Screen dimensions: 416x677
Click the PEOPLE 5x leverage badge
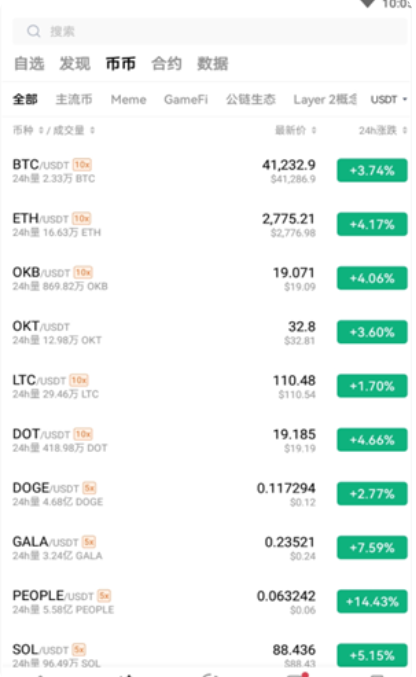pos(104,596)
